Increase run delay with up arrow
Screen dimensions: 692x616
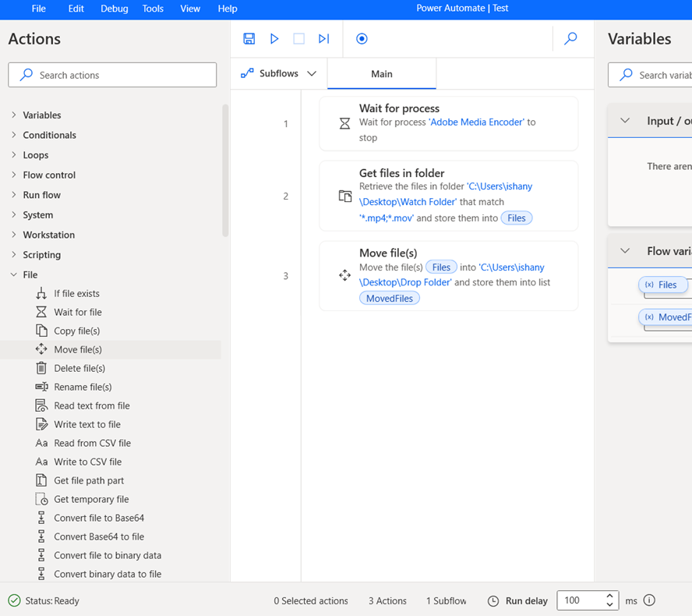click(x=609, y=596)
